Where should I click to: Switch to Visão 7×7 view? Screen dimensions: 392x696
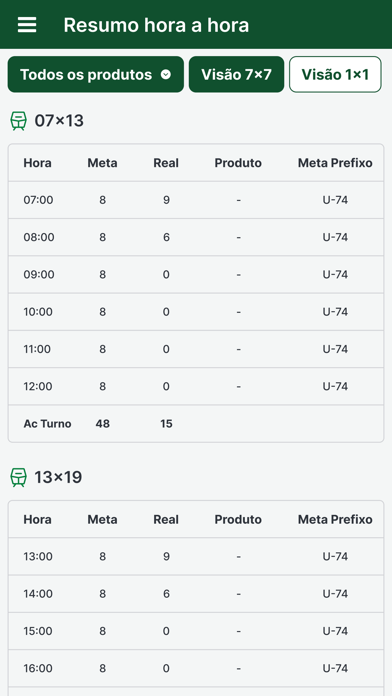pos(236,75)
